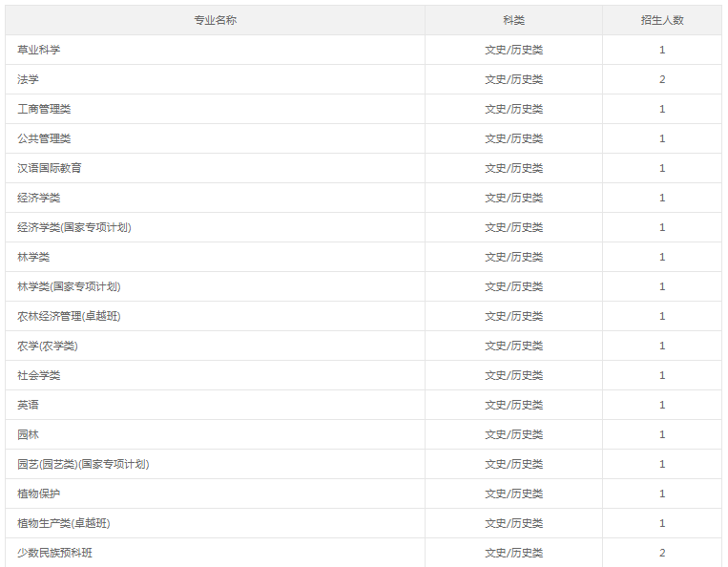Image resolution: width=728 pixels, height=567 pixels.
Task: Click 农林经济管理(卓越班) major name
Action: (x=69, y=316)
